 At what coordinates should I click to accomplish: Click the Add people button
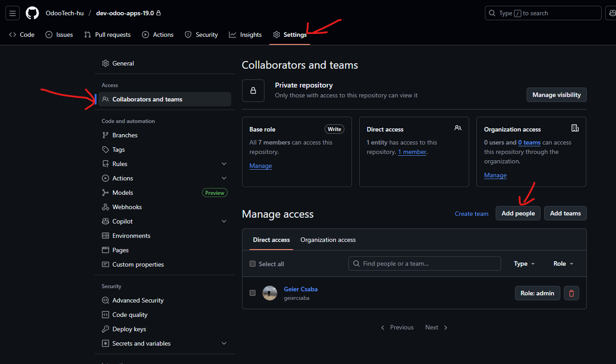518,213
